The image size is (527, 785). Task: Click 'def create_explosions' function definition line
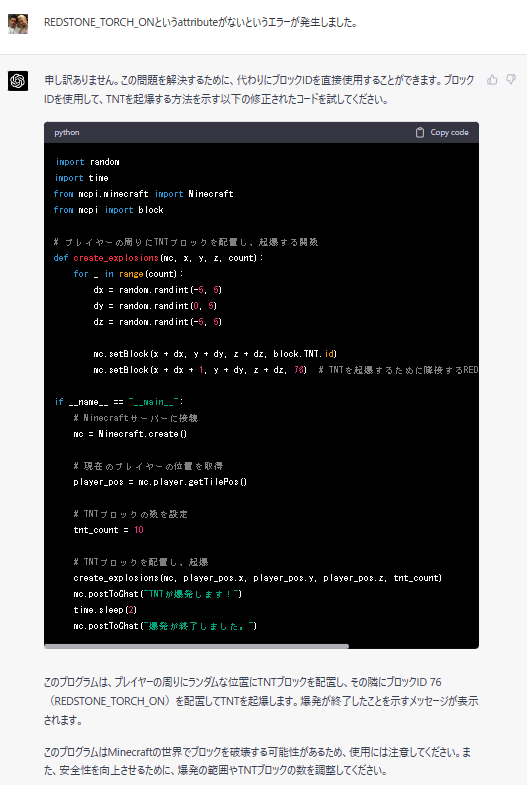(159, 258)
